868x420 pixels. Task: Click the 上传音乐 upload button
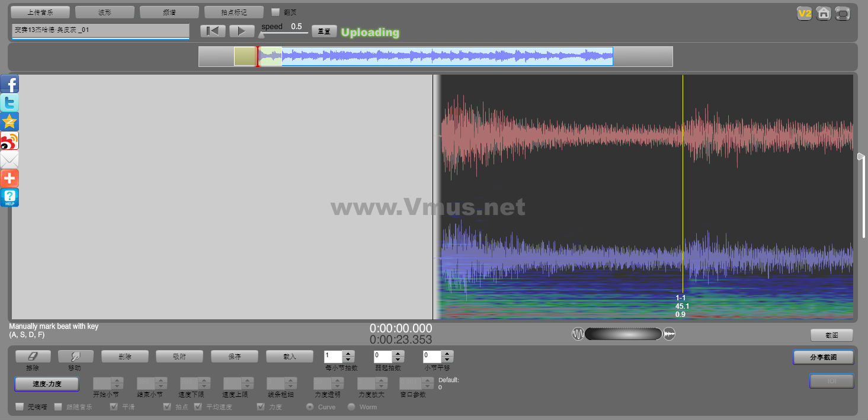tap(40, 12)
